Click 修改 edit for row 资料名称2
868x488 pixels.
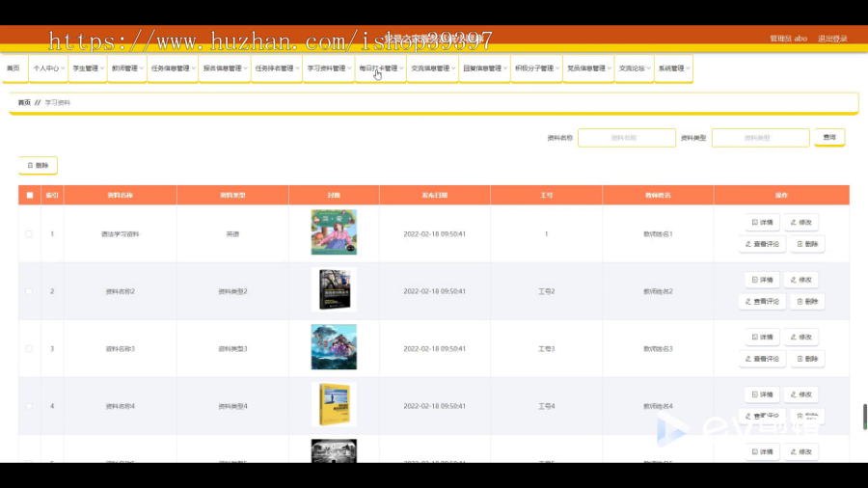pyautogui.click(x=801, y=280)
